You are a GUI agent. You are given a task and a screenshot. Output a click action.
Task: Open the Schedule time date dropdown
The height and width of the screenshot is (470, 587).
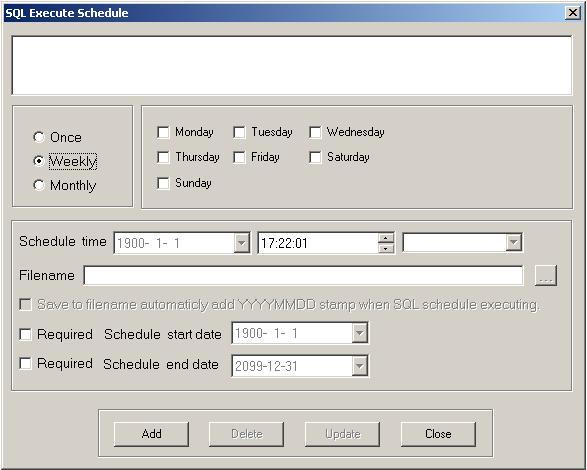click(x=241, y=243)
